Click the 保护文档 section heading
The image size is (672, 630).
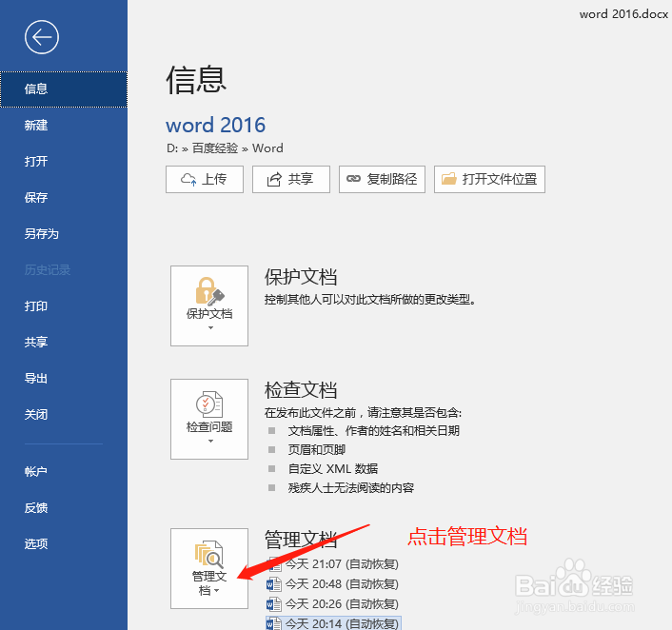301,277
